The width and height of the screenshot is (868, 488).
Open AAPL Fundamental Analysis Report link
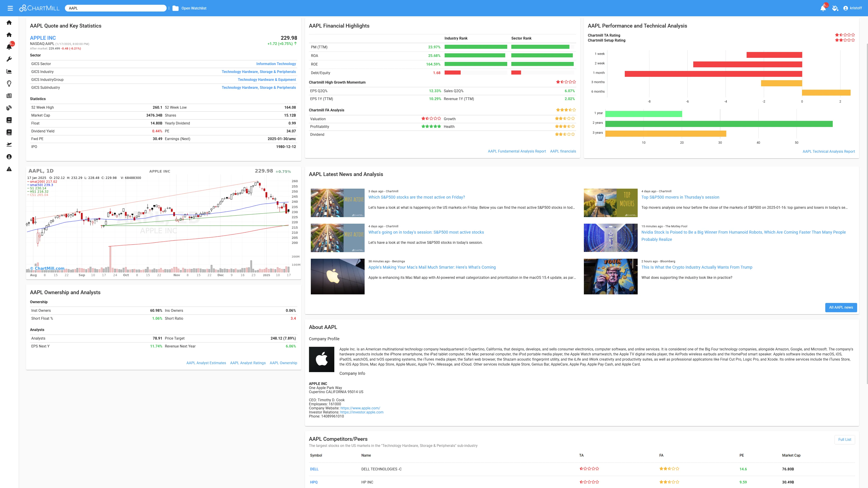(517, 151)
